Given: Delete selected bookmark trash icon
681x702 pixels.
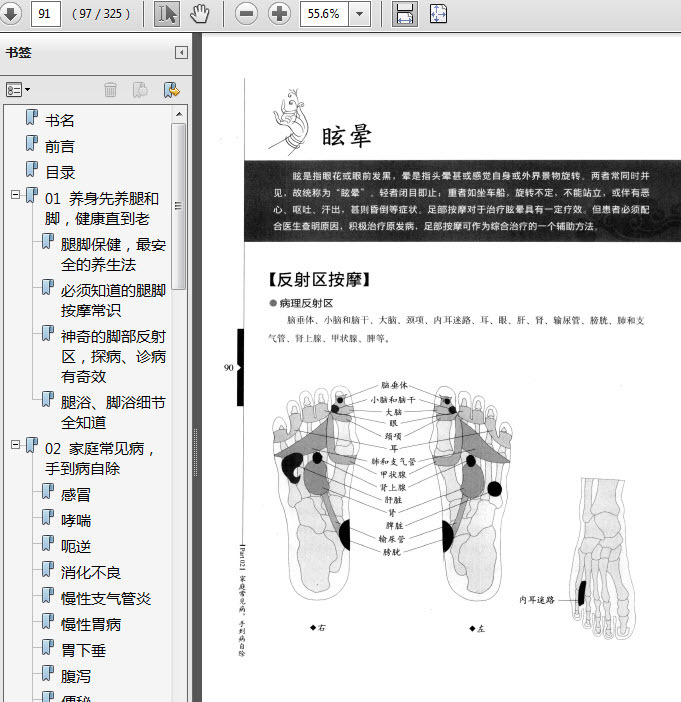Looking at the screenshot, I should [x=110, y=90].
